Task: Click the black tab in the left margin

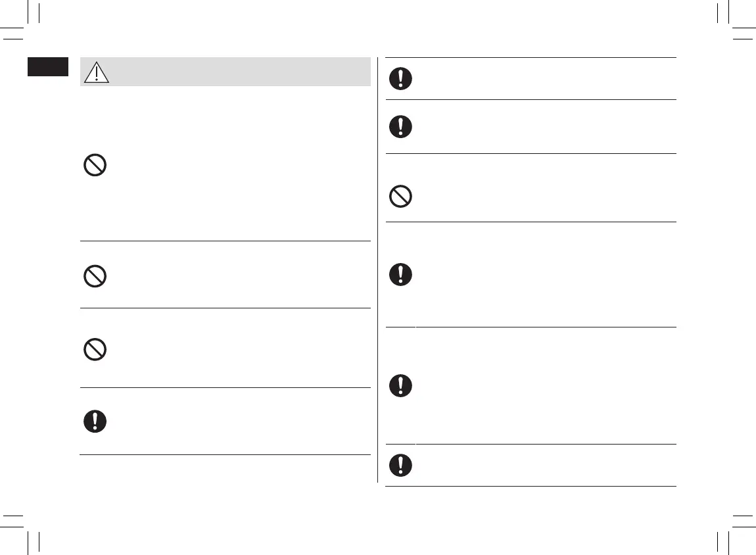Action: click(47, 67)
